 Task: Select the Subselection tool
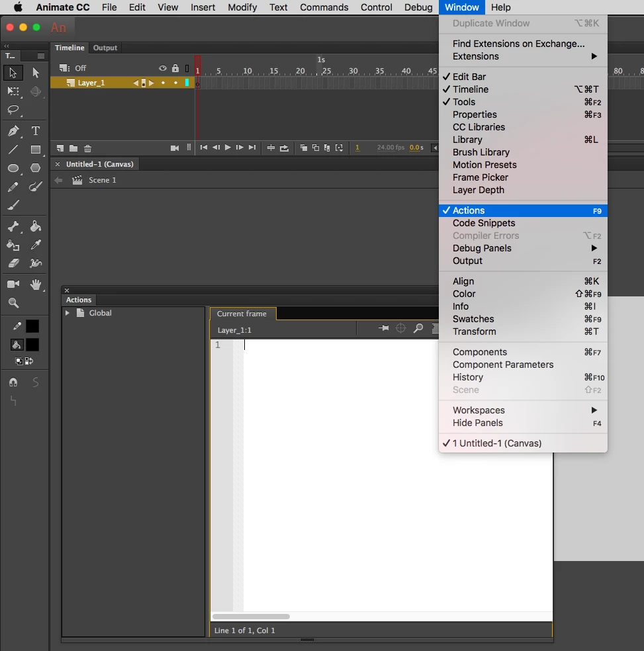pos(36,73)
